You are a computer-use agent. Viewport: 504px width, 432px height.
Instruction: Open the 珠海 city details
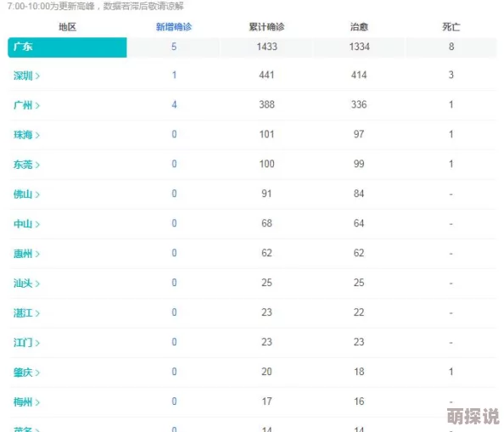(26, 135)
